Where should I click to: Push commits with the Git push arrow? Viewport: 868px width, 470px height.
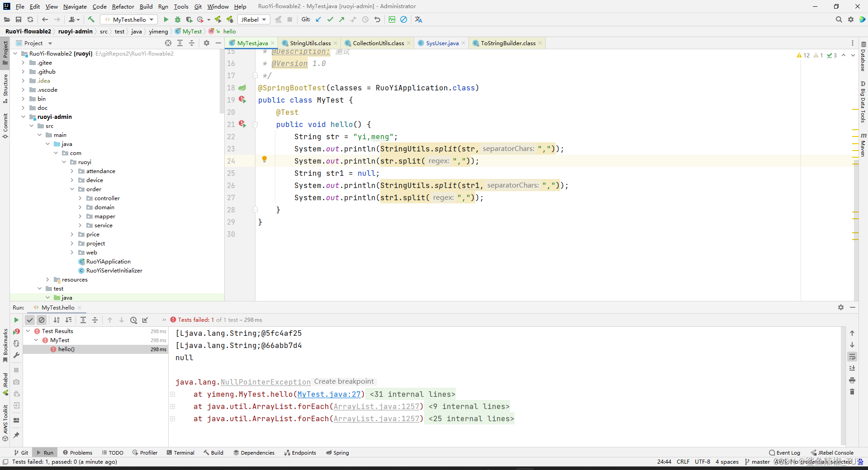click(342, 19)
